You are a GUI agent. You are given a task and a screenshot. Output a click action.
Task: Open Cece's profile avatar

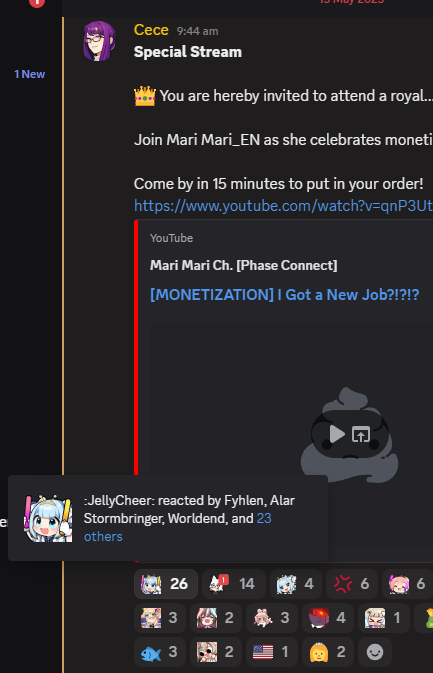pos(100,41)
